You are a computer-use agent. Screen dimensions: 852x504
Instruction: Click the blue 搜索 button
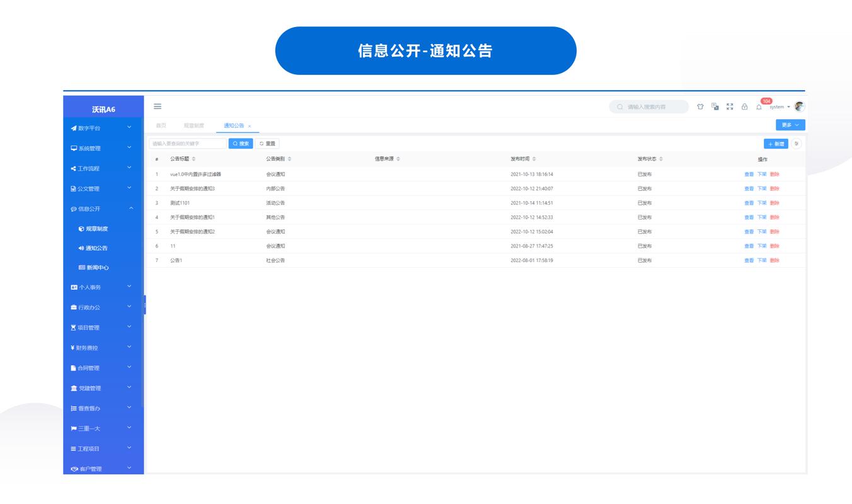(241, 144)
